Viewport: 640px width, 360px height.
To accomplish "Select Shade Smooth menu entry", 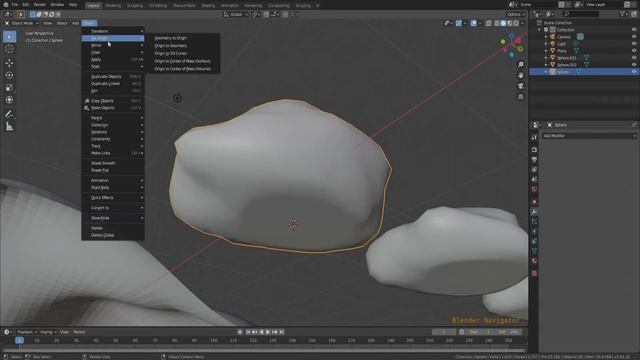I will tap(103, 163).
